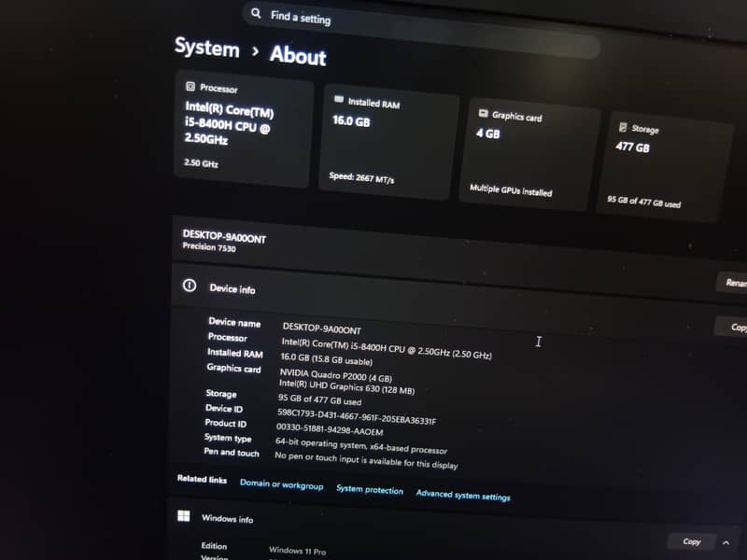Screen dimensions: 747x560
Task: Click the Graphics card icon
Action: click(483, 113)
